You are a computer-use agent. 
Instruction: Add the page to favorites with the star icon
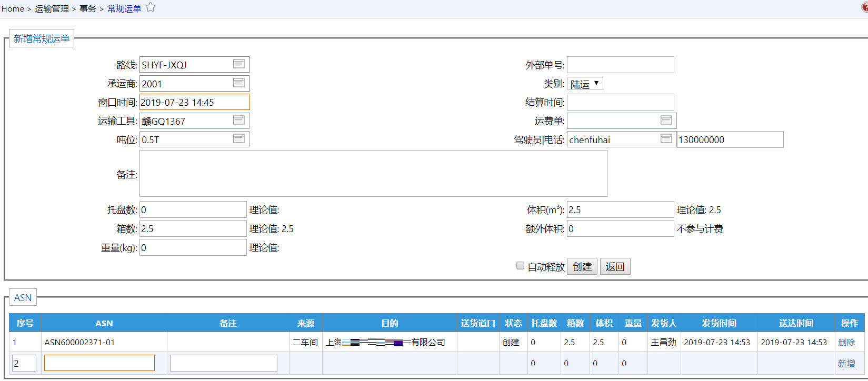151,7
